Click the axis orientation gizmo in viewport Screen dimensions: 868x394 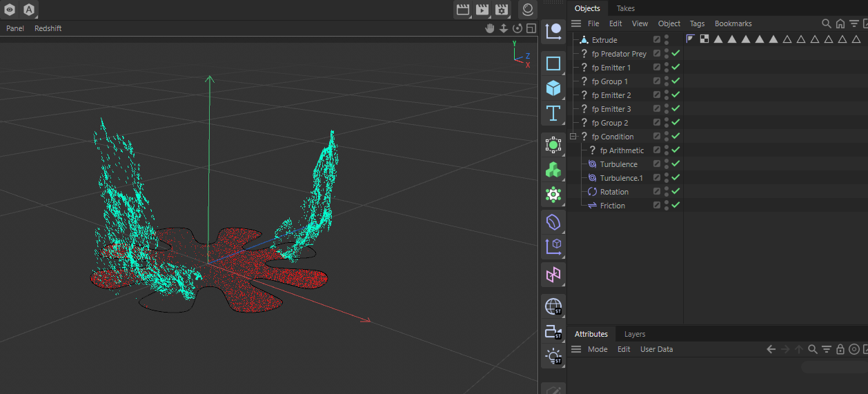tap(521, 55)
